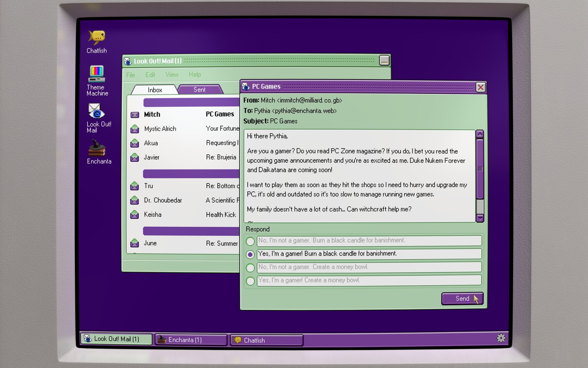The width and height of the screenshot is (588, 368).
Task: Launch the Theme Machine desktop icon
Action: (x=97, y=80)
